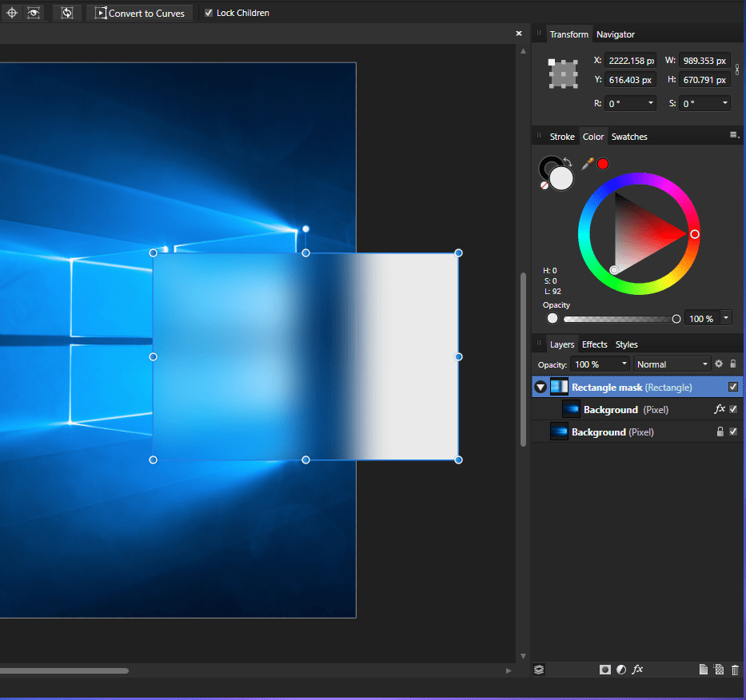The height and width of the screenshot is (700, 746).
Task: Click the X position field
Action: pyautogui.click(x=631, y=61)
